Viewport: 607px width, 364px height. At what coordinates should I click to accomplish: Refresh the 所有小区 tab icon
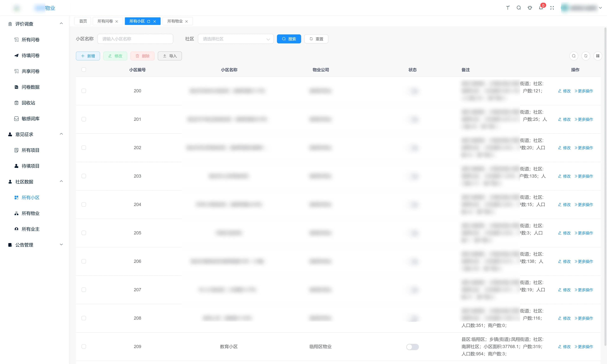click(149, 21)
